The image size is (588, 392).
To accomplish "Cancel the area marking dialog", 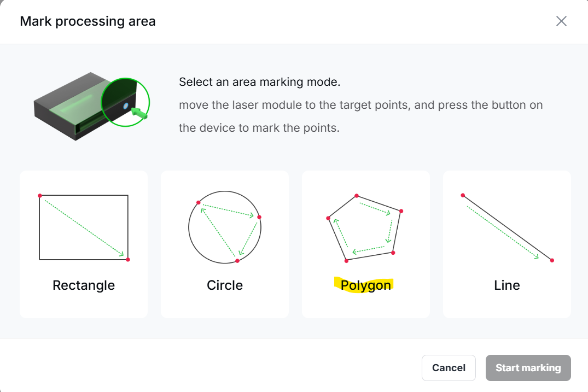I will click(449, 367).
